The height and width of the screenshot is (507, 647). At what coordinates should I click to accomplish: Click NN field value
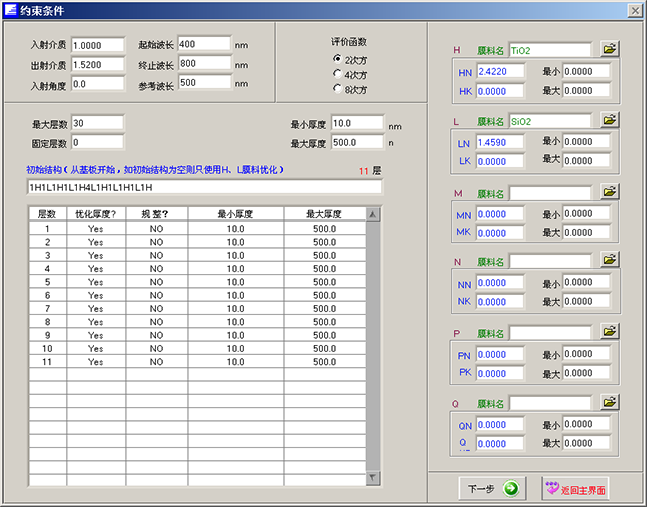click(x=501, y=283)
